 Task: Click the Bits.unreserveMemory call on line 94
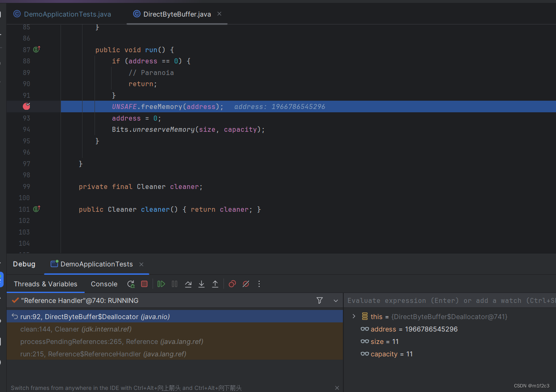pyautogui.click(x=188, y=129)
